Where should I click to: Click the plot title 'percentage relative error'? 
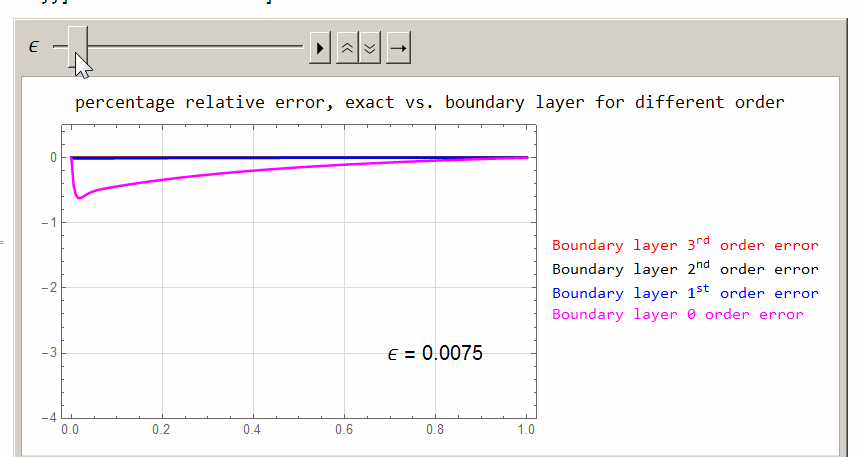tap(429, 102)
